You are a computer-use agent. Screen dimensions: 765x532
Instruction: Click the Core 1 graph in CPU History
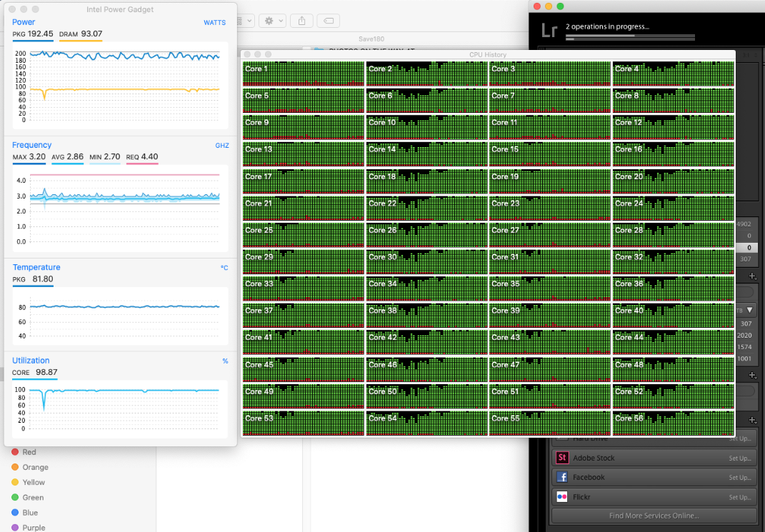point(304,74)
